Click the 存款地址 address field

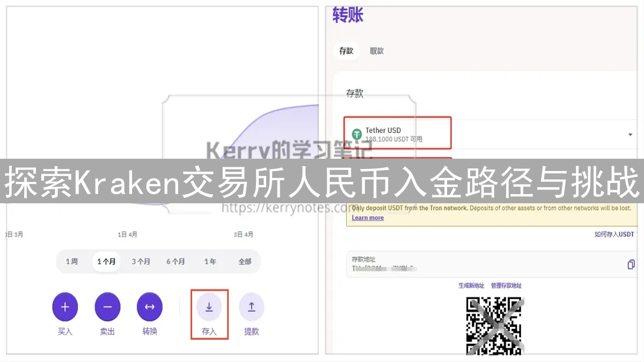tap(492, 264)
